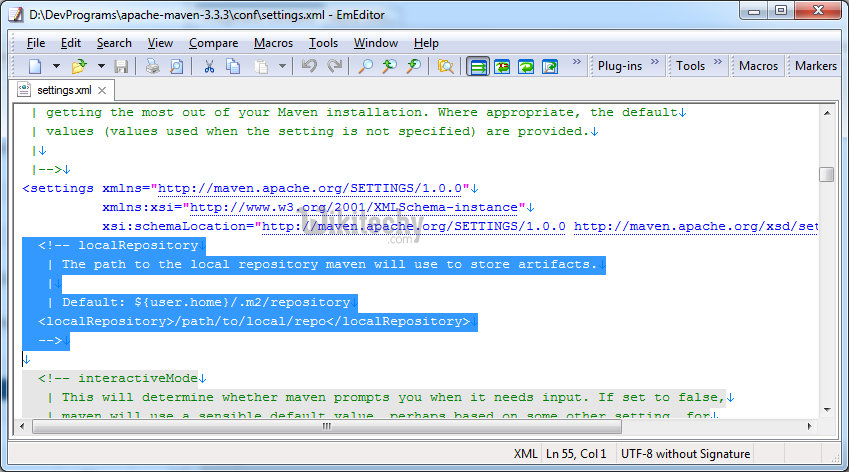
Task: Click the Save disk icon
Action: click(x=121, y=66)
